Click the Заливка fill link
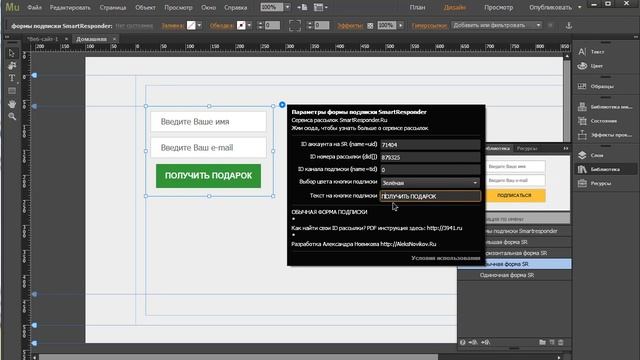Image resolution: width=640 pixels, height=360 pixels. [x=172, y=26]
